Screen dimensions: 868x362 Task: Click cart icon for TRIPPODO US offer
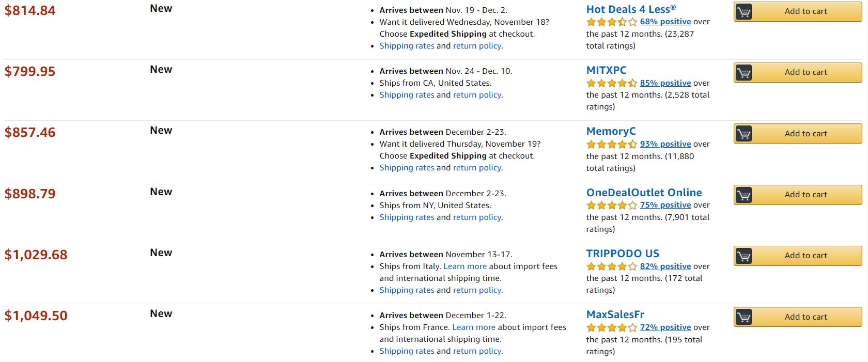click(743, 256)
